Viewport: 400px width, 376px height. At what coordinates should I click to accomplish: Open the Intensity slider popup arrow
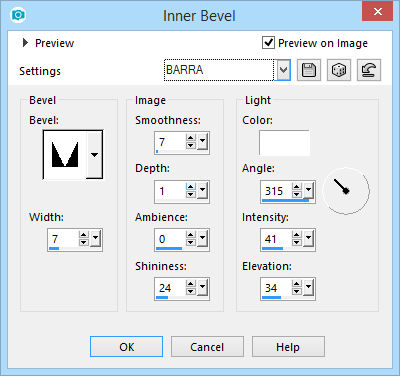(308, 239)
